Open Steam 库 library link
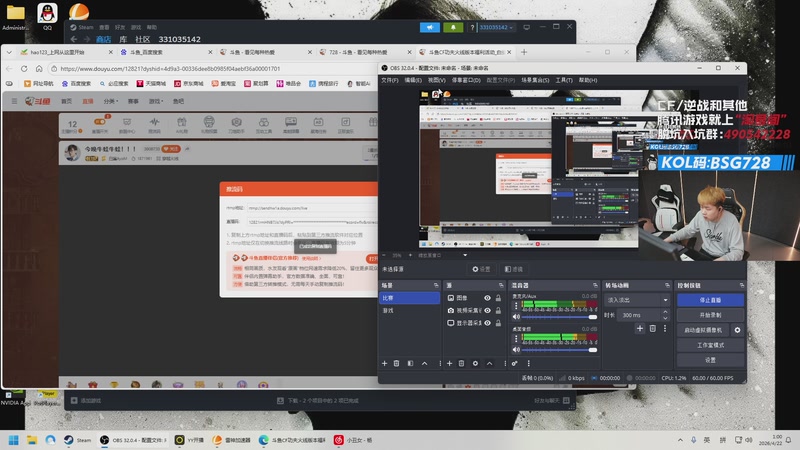The height and width of the screenshot is (450, 800). pos(123,39)
